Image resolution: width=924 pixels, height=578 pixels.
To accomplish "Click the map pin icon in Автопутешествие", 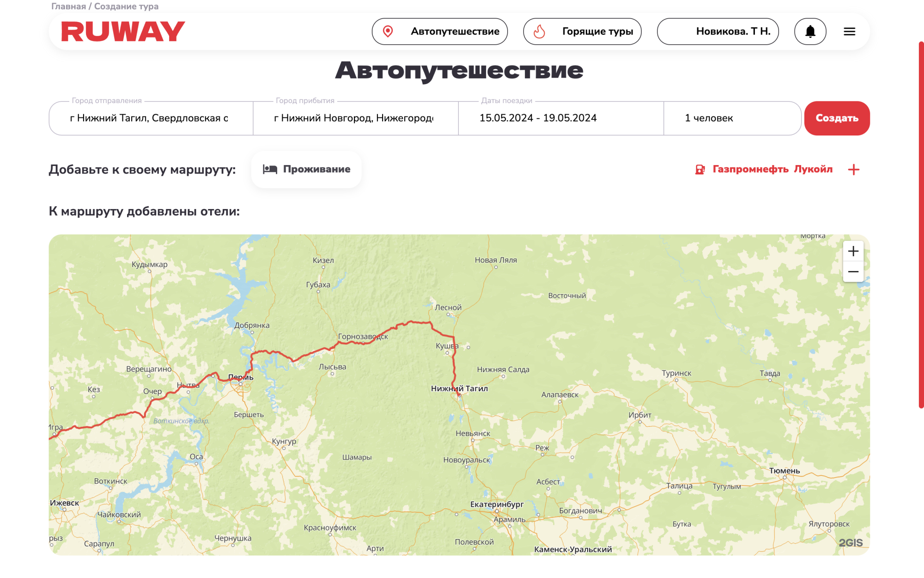I will [388, 31].
